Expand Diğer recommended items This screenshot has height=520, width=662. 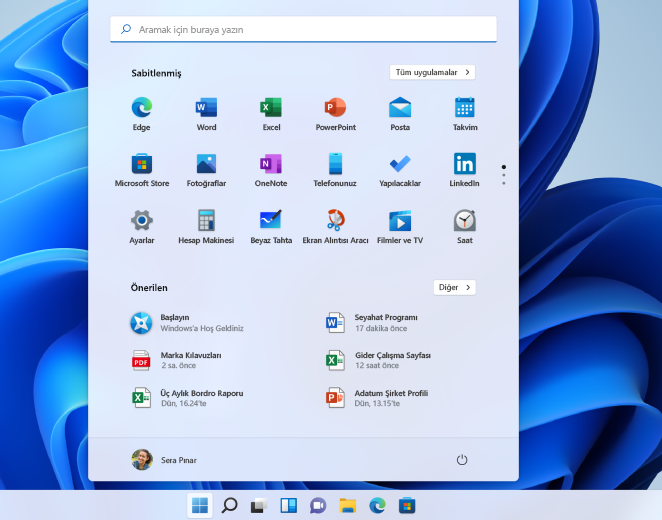[454, 287]
